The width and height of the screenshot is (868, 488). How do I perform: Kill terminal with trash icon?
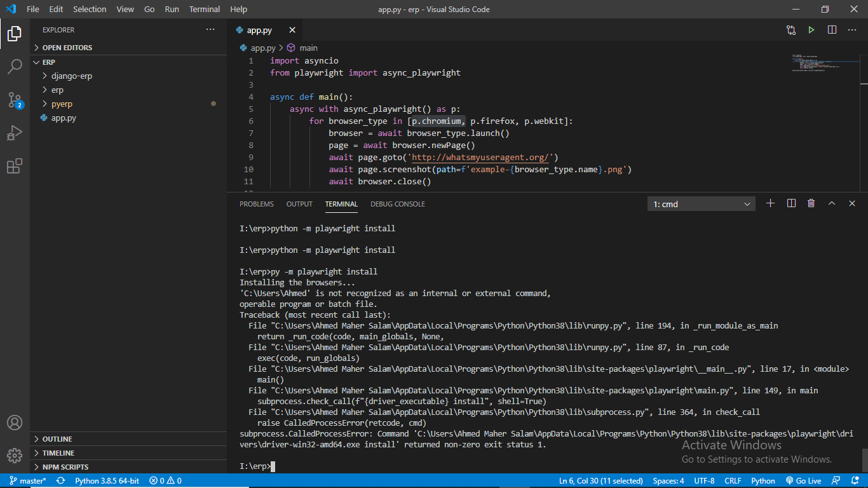[811, 203]
